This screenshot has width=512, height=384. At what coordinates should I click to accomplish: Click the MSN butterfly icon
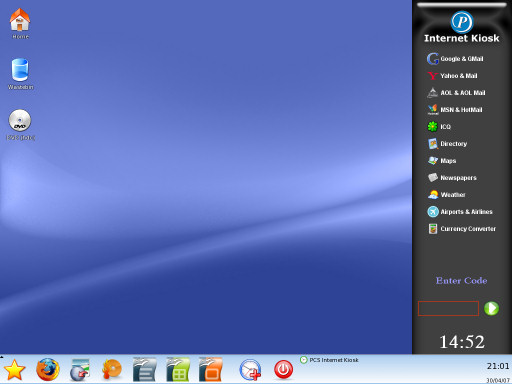pyautogui.click(x=433, y=110)
